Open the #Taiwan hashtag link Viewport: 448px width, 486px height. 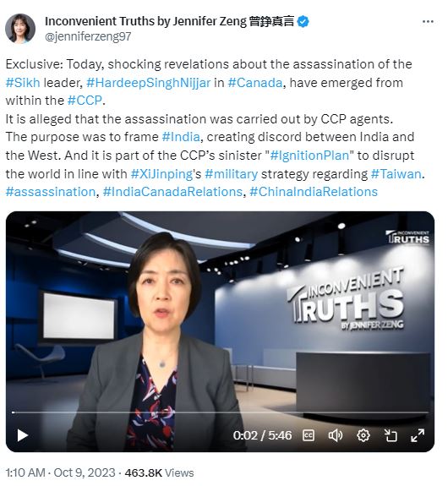tap(396, 174)
